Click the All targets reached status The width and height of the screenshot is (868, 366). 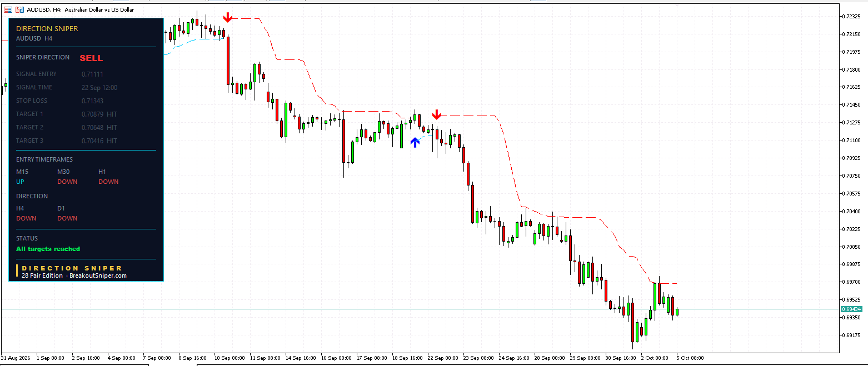coord(48,249)
